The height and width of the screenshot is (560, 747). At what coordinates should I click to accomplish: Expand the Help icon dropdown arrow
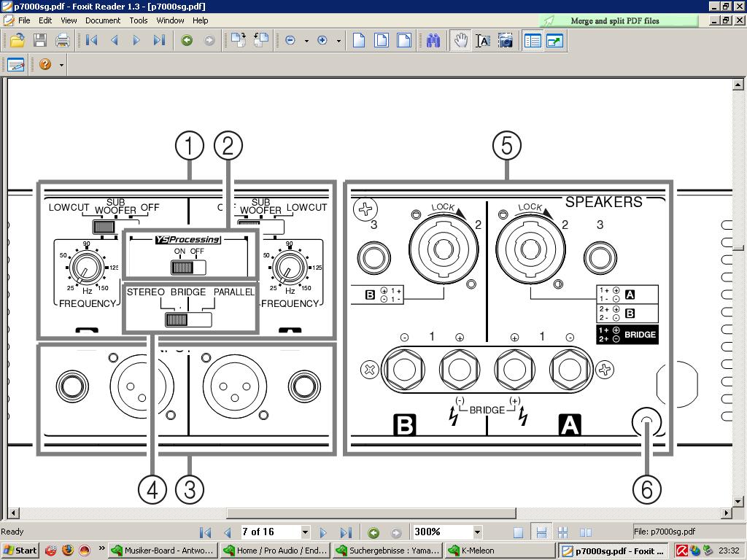pos(61,65)
